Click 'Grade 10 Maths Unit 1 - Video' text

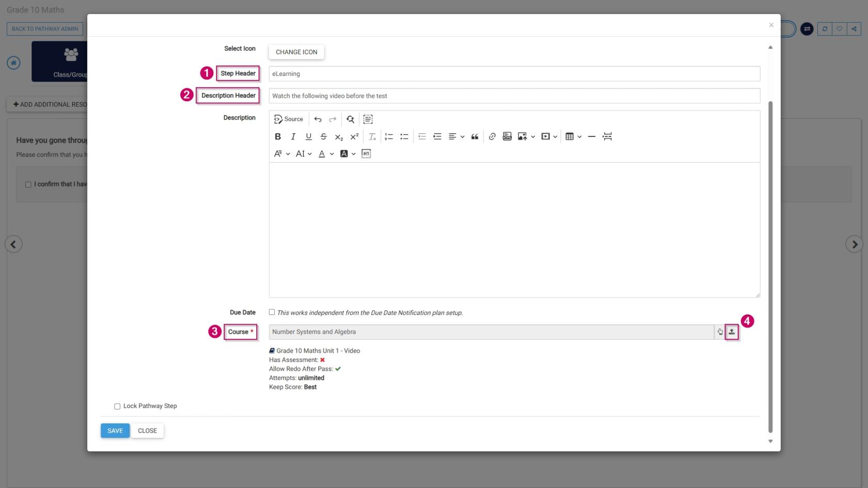318,351
